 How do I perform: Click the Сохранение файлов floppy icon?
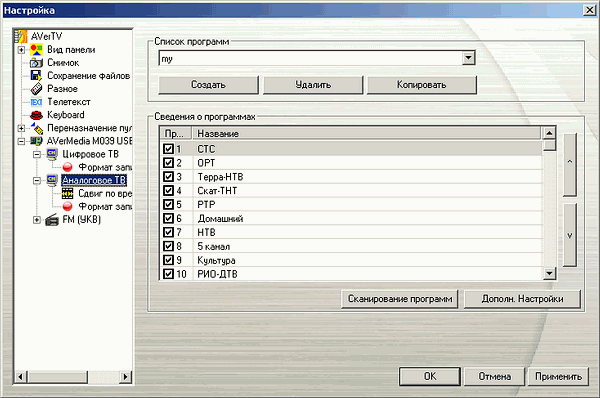pyautogui.click(x=36, y=75)
